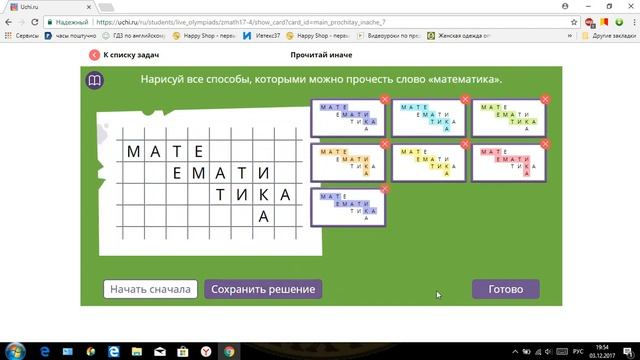This screenshot has width=640, height=360.
Task: Select the letter К in the grid
Action: [264, 195]
